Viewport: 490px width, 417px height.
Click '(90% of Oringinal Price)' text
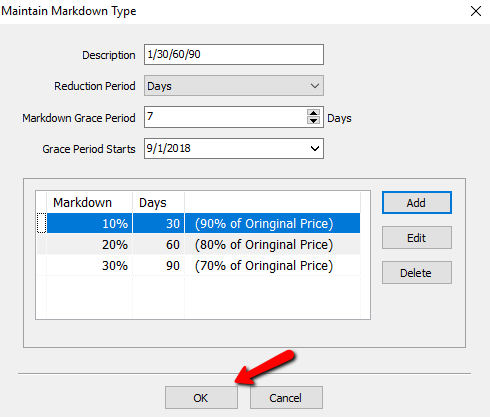pos(264,224)
